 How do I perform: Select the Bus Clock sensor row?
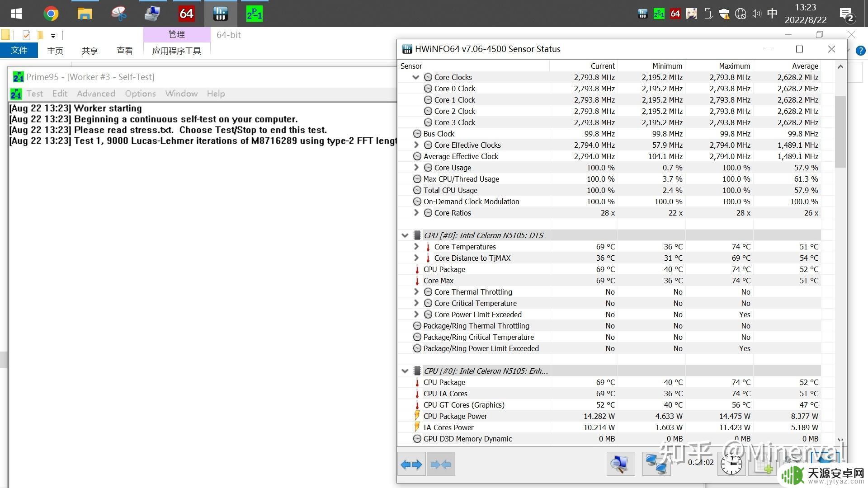point(609,134)
